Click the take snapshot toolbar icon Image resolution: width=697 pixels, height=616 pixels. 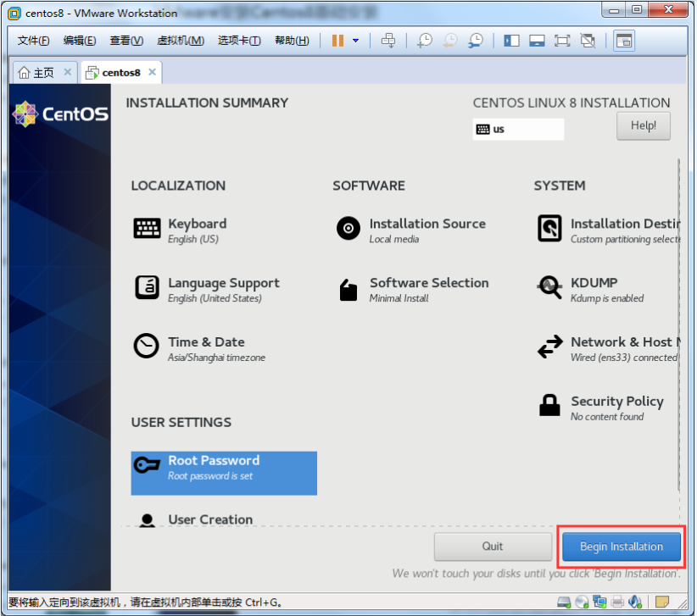424,41
